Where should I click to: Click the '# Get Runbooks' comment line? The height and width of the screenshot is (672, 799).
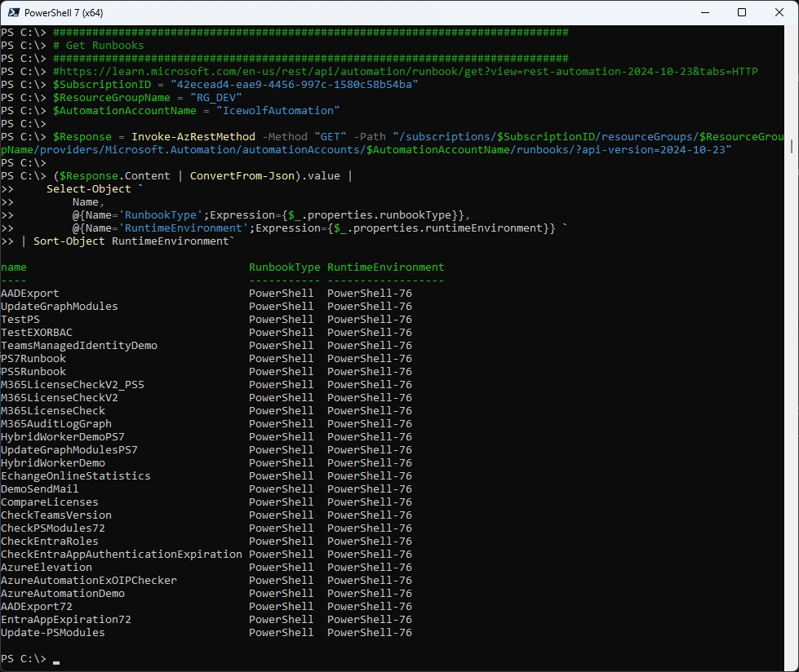[x=99, y=46]
